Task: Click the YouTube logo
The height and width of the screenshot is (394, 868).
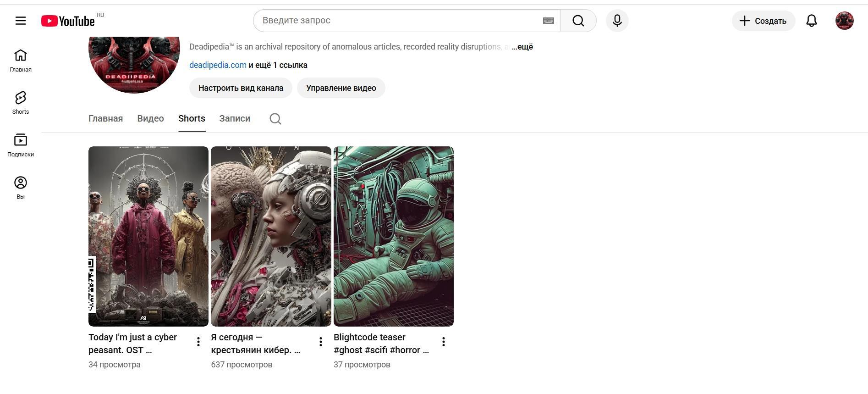Action: tap(68, 21)
